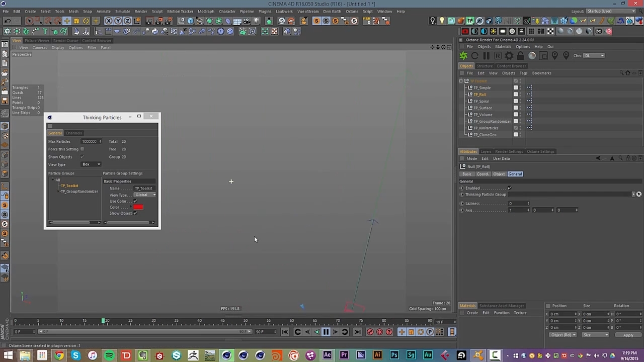This screenshot has height=362, width=644.
Task: Enable Force this Setting checkbox
Action: tap(82, 149)
